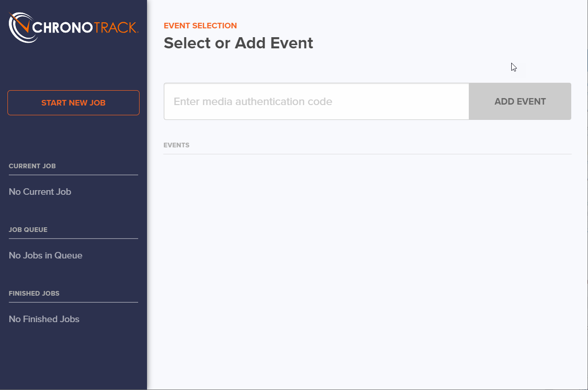Click the divider line under JOB QUEUE

point(73,238)
